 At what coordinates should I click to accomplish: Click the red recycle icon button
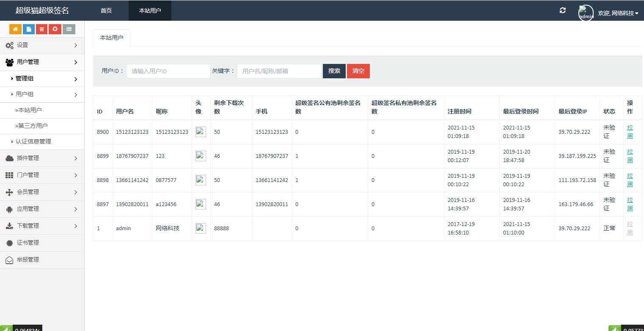point(55,29)
